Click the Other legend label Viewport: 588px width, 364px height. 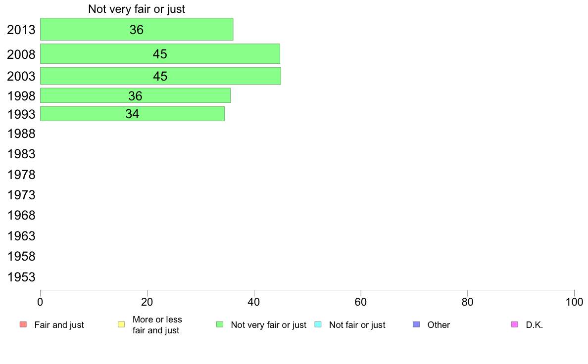[x=439, y=325]
